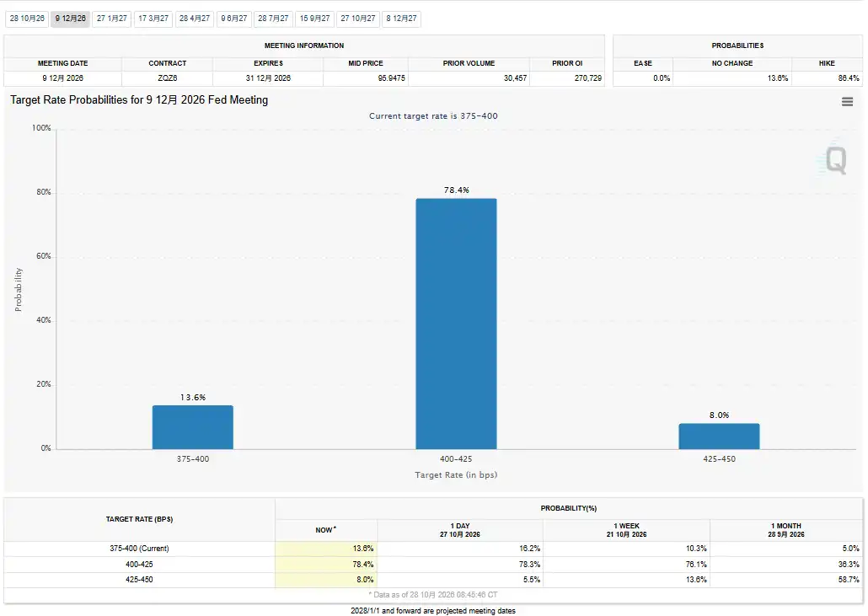The width and height of the screenshot is (868, 616).
Task: Click the 375-400 (Current) table row label
Action: tap(140, 549)
